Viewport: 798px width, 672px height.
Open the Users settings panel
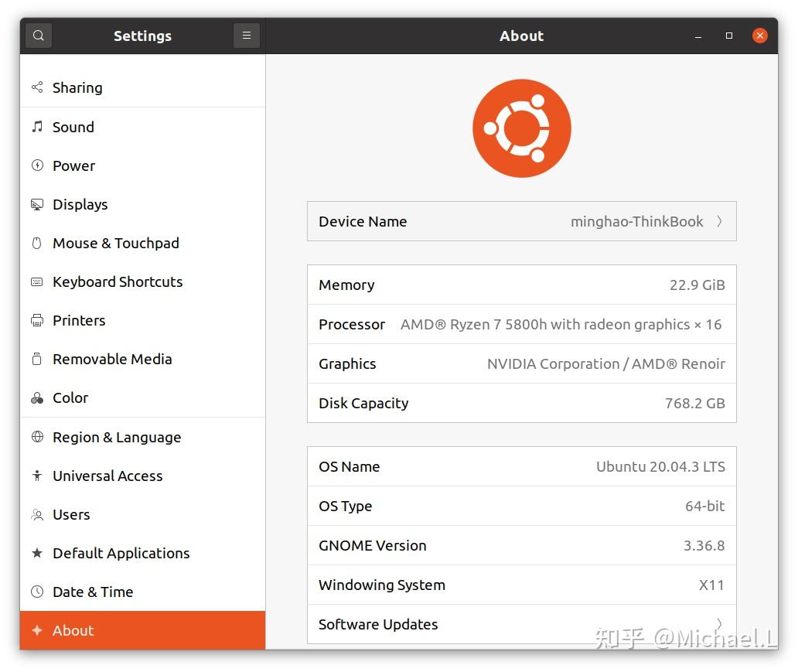pyautogui.click(x=71, y=514)
